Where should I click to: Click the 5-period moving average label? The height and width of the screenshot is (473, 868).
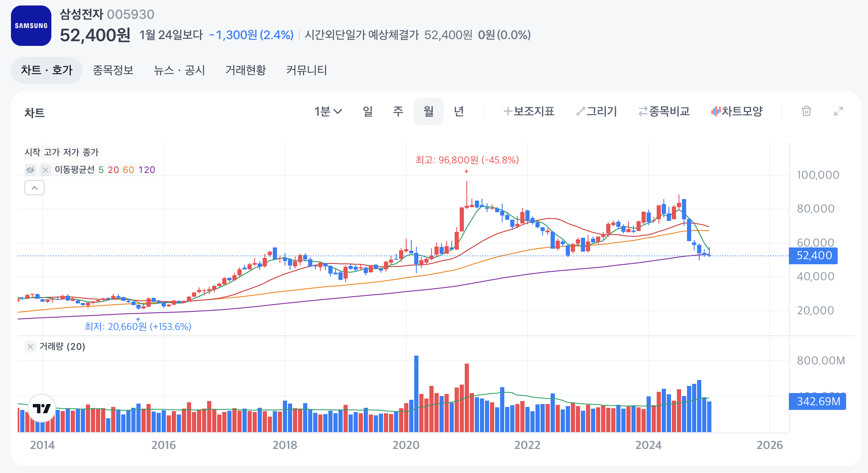(101, 170)
